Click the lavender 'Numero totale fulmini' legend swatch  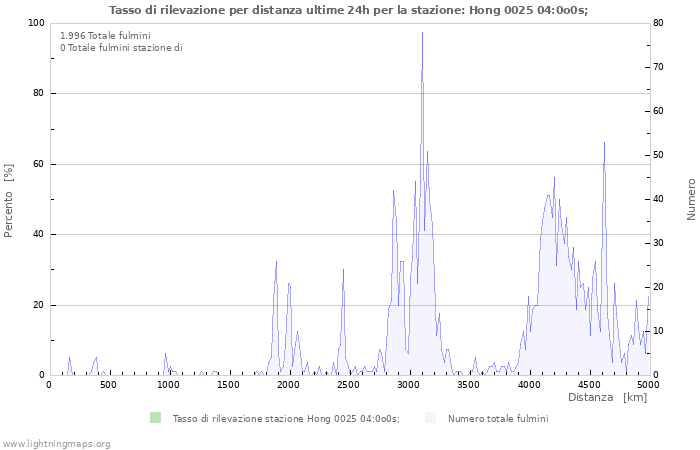431,418
